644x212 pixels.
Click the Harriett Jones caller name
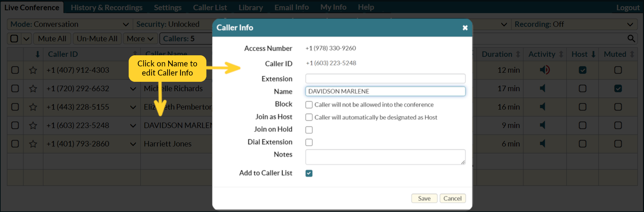pos(168,144)
